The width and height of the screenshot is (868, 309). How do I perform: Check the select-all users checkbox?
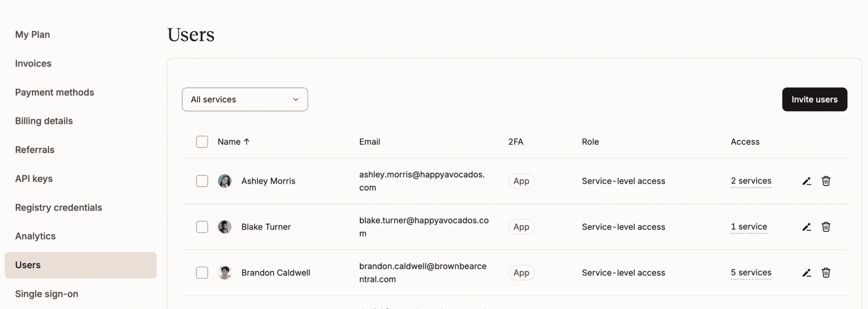[202, 142]
